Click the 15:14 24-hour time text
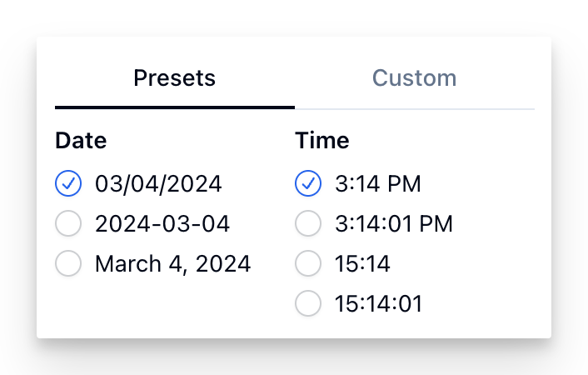 (x=362, y=264)
